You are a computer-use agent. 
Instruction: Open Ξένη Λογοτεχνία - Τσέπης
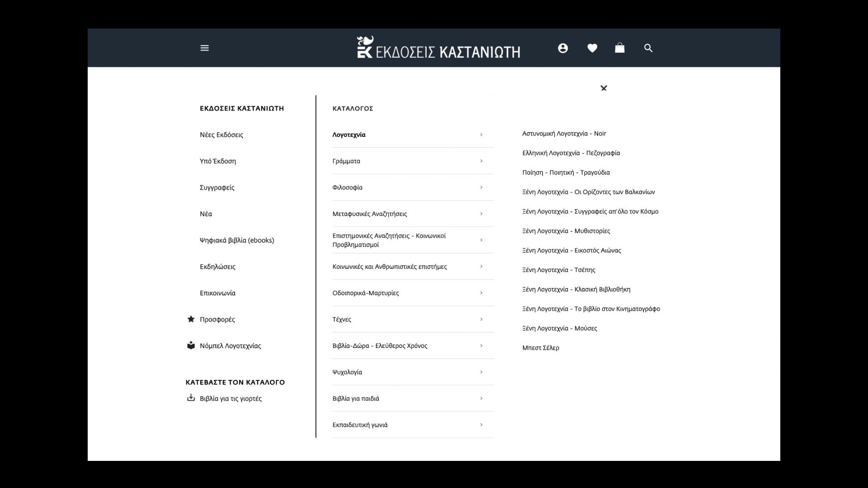pos(559,270)
